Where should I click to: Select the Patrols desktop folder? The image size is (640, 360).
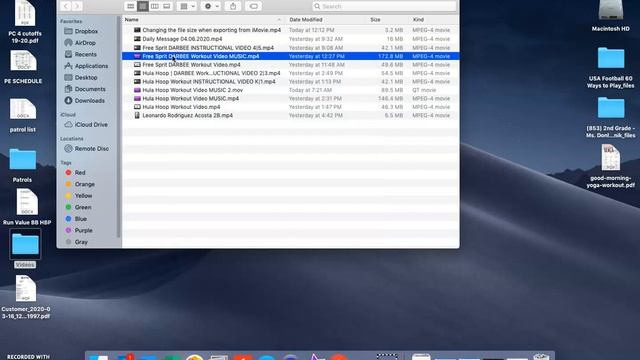22,165
